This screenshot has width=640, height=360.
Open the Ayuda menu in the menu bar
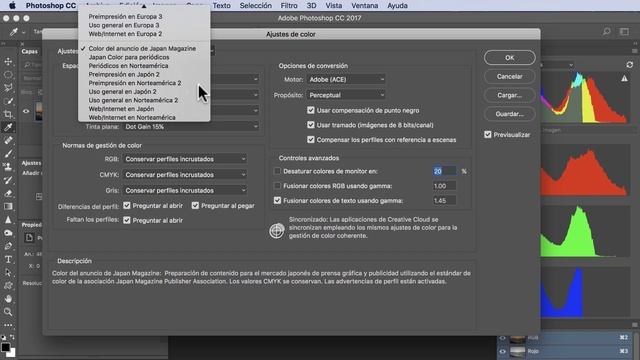tap(397, 6)
